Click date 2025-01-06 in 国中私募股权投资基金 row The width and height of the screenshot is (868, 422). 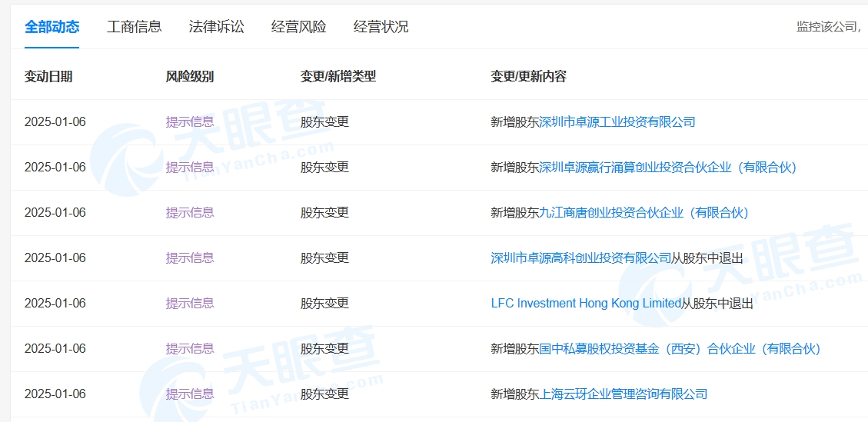55,349
